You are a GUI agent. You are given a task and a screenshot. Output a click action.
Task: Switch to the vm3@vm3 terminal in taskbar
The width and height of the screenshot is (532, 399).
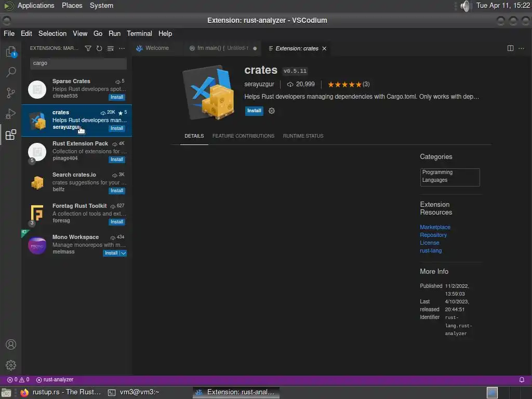click(x=134, y=392)
